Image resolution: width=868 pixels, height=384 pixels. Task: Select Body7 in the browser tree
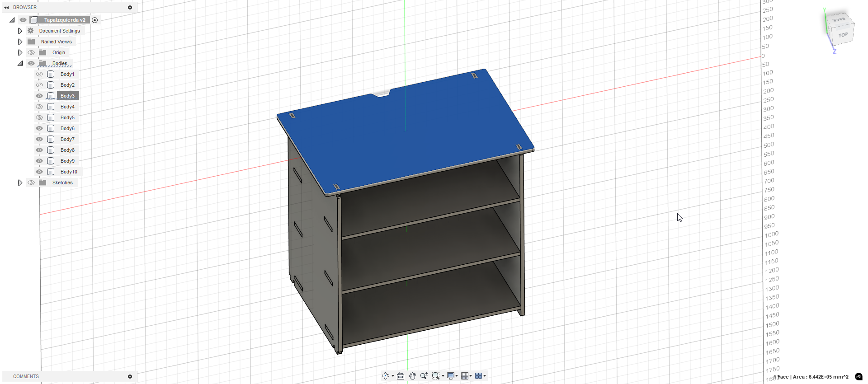(67, 139)
